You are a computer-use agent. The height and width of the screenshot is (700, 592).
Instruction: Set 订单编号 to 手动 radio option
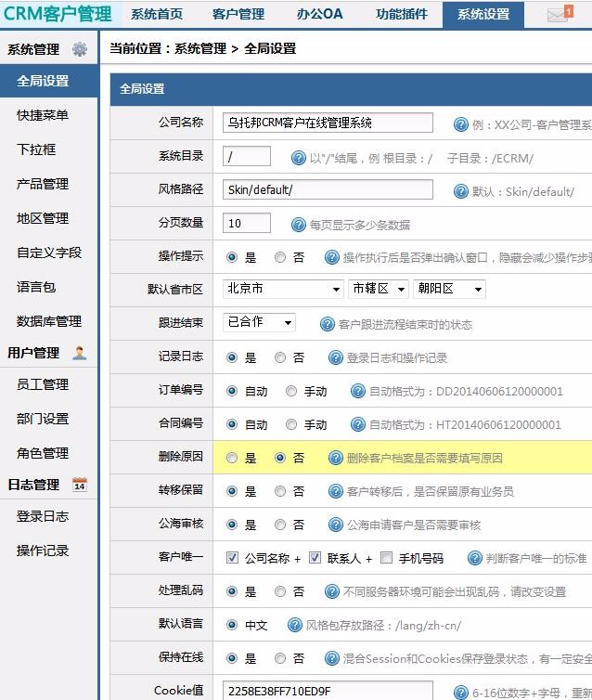tap(291, 391)
